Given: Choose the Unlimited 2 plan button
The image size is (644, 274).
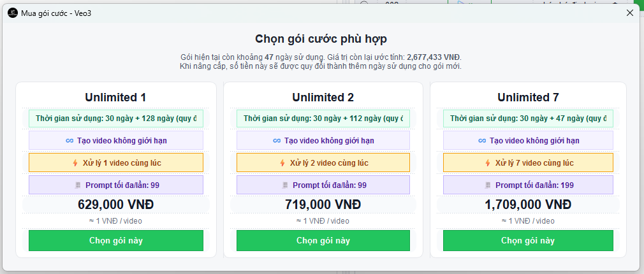Looking at the screenshot, I should (x=323, y=240).
